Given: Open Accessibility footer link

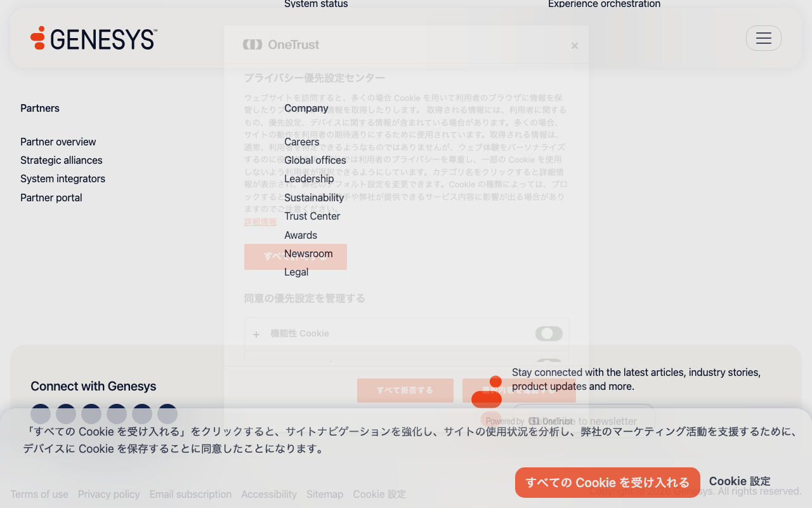Looking at the screenshot, I should 269,494.
